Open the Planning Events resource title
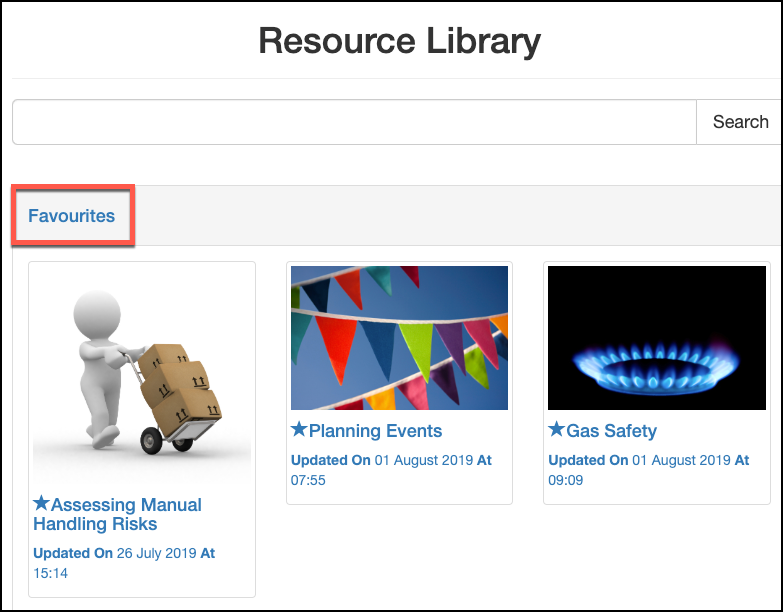Screen dimensions: 783x612 pyautogui.click(x=375, y=431)
